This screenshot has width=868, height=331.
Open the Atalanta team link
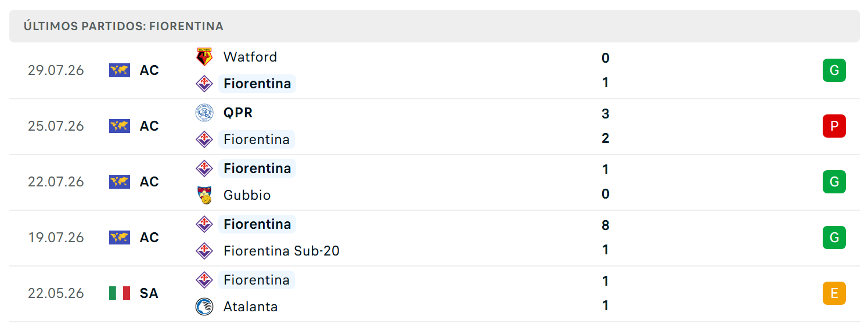250,307
